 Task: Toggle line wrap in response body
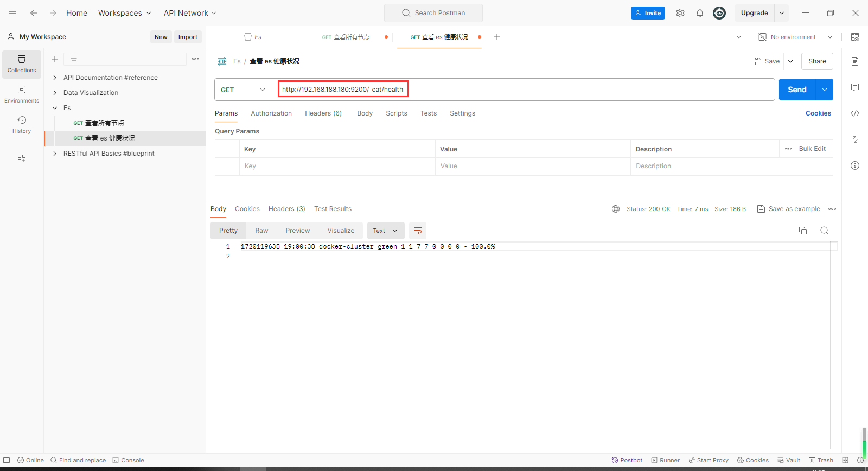[x=418, y=231]
